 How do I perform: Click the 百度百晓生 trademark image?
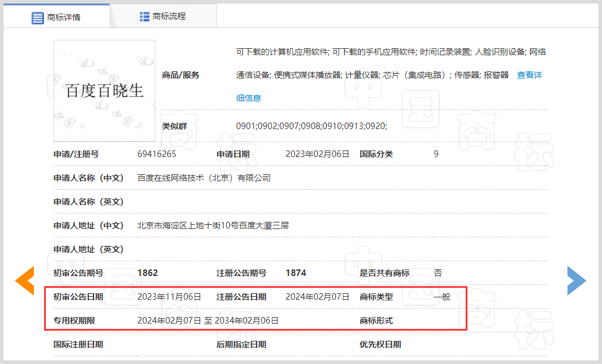104,90
